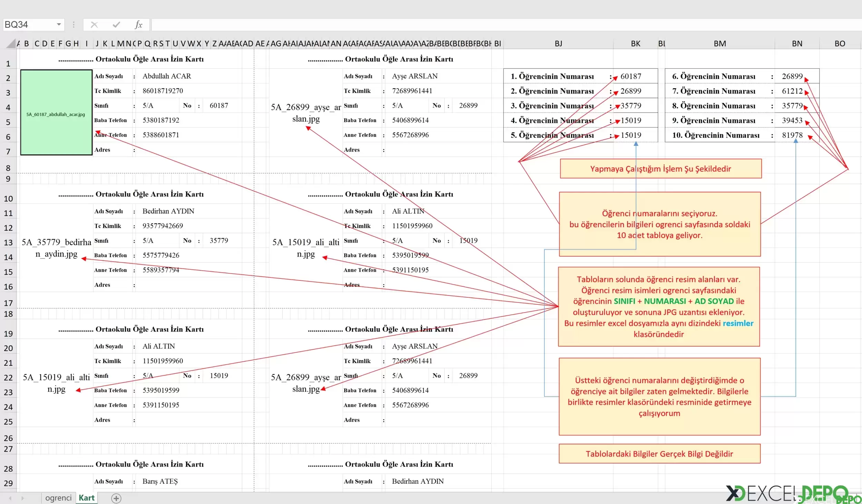This screenshot has height=504, width=862.
Task: Switch to the ogrenci sheet tab
Action: [58, 498]
